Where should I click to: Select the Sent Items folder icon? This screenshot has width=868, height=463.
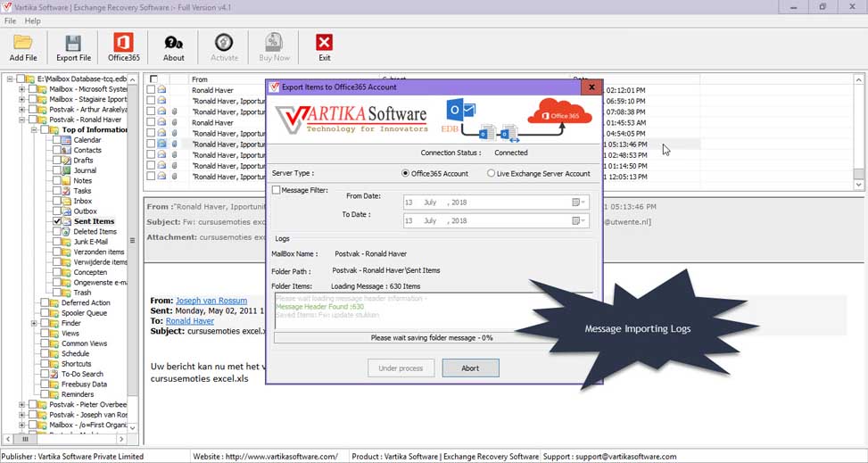66,221
